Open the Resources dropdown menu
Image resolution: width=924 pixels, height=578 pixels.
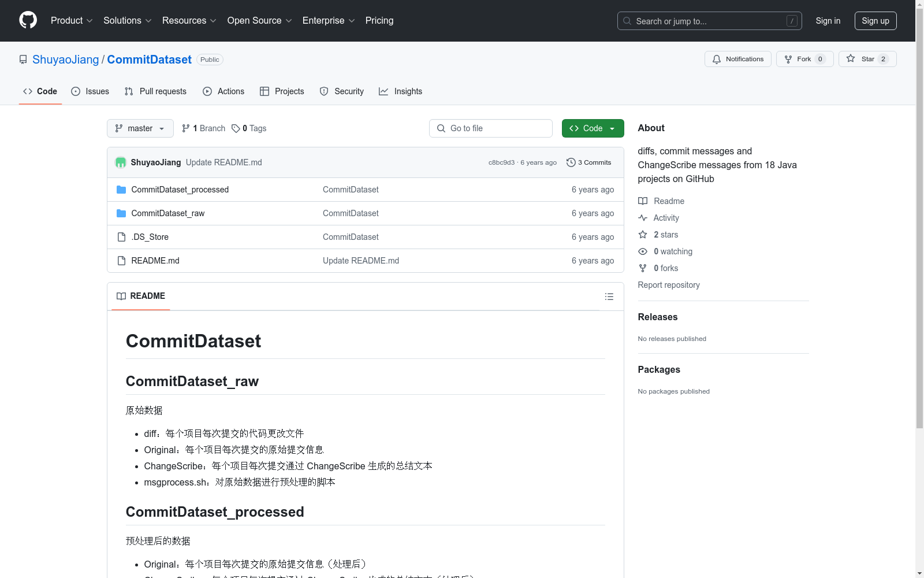pyautogui.click(x=189, y=21)
